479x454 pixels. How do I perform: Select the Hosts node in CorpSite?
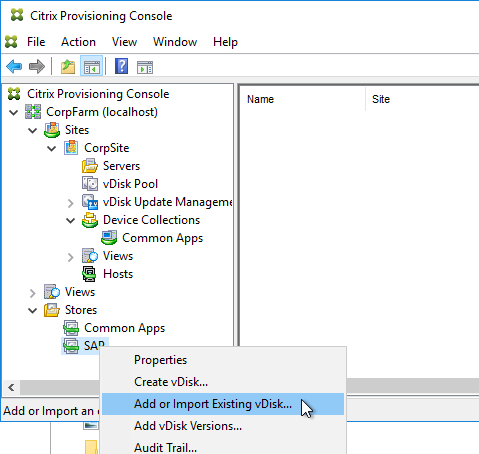pyautogui.click(x=118, y=274)
